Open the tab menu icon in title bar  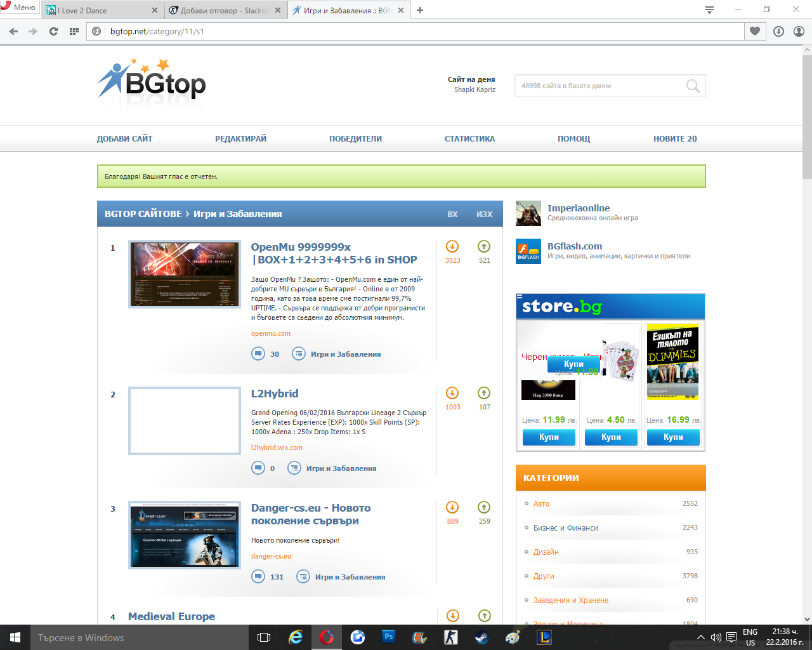click(709, 10)
